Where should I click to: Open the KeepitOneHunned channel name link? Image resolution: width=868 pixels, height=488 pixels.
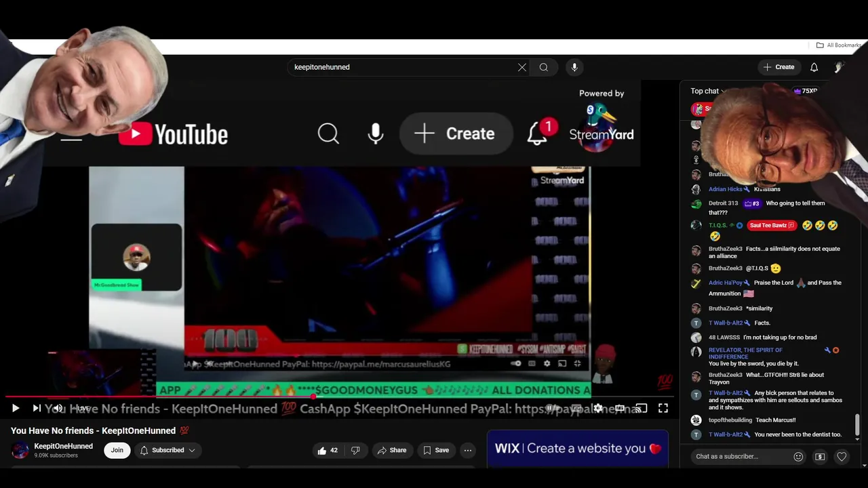point(64,446)
